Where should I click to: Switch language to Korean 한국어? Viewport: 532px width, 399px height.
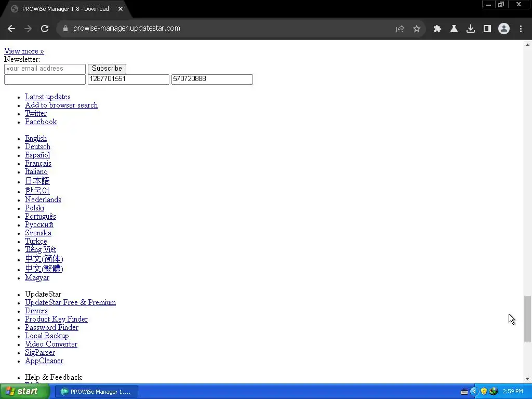[x=37, y=191]
